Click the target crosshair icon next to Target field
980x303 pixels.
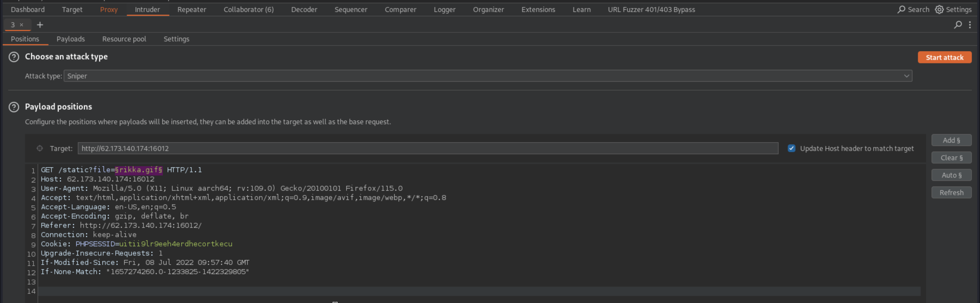click(39, 149)
